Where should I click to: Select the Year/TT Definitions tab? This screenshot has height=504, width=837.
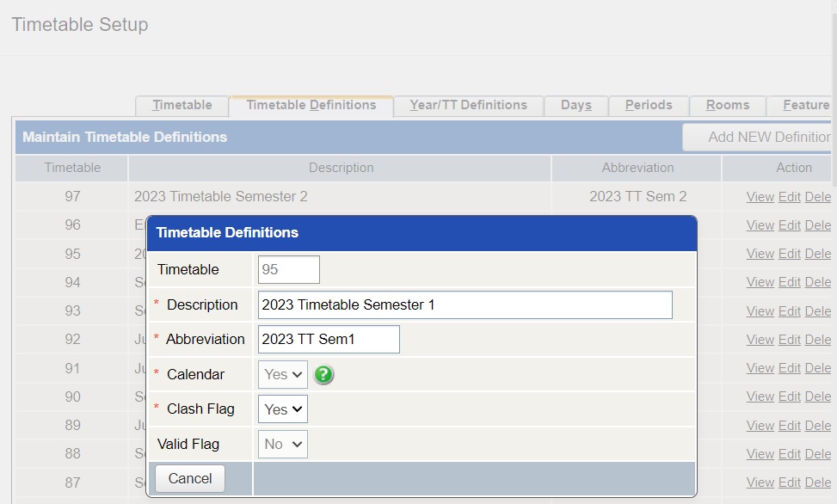469,105
